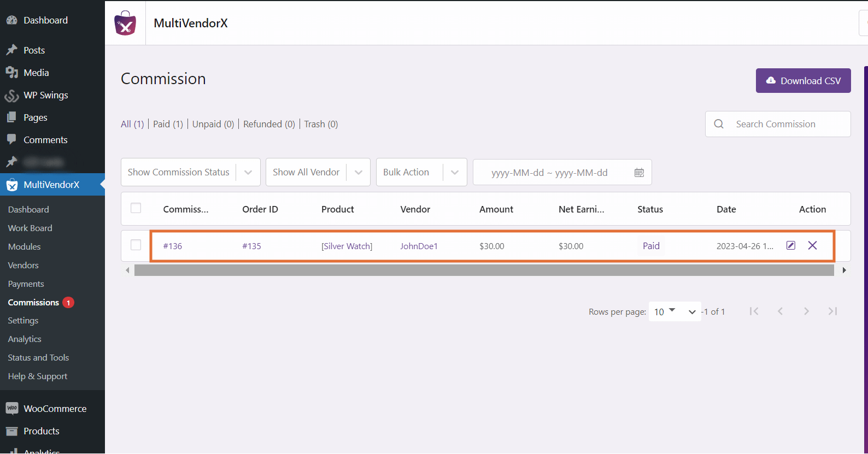Click the horizontal table scrollbar
Viewport: 868px width, 454px height.
pos(484,270)
